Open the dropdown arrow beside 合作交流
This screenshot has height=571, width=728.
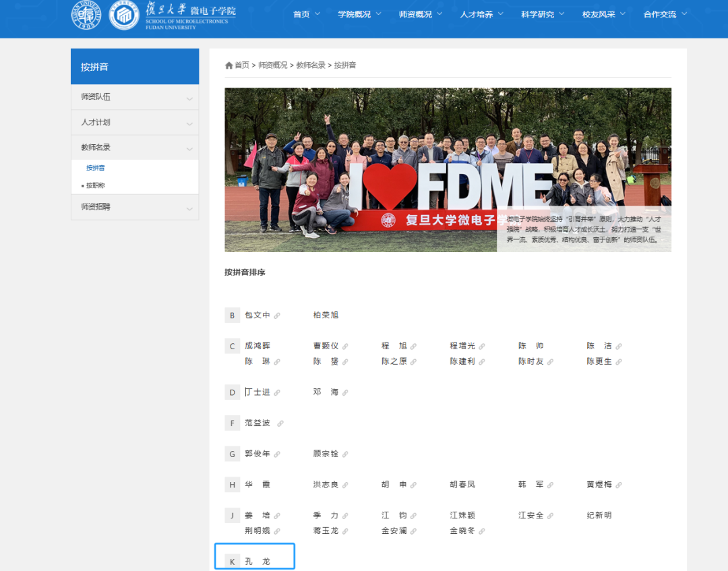(684, 14)
